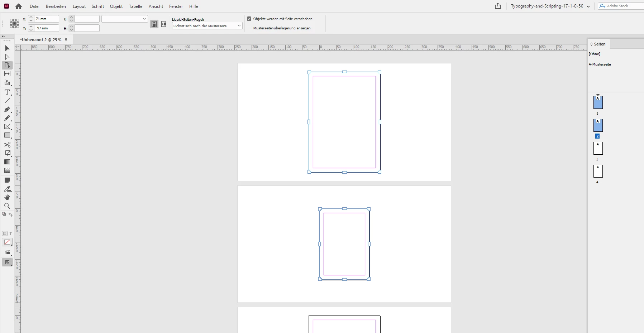The image size is (644, 333).
Task: Open the Hilfe menu
Action: tap(194, 6)
